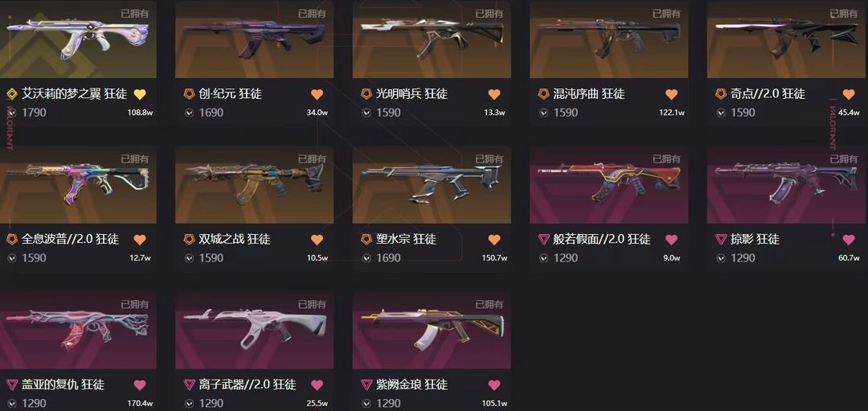Click the currency icon next to 1790
The image size is (868, 411).
coord(12,113)
